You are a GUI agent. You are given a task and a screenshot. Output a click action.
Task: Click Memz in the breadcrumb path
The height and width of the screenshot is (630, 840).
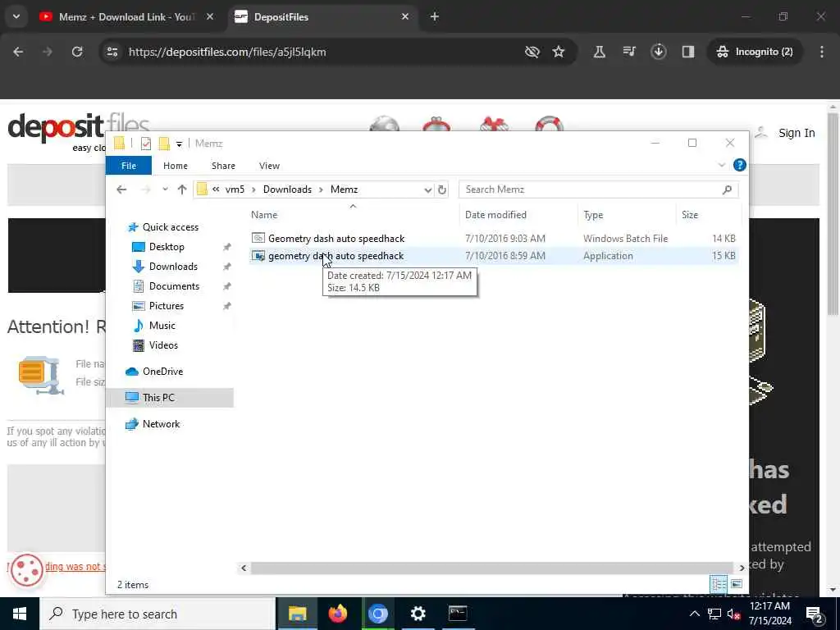344,189
